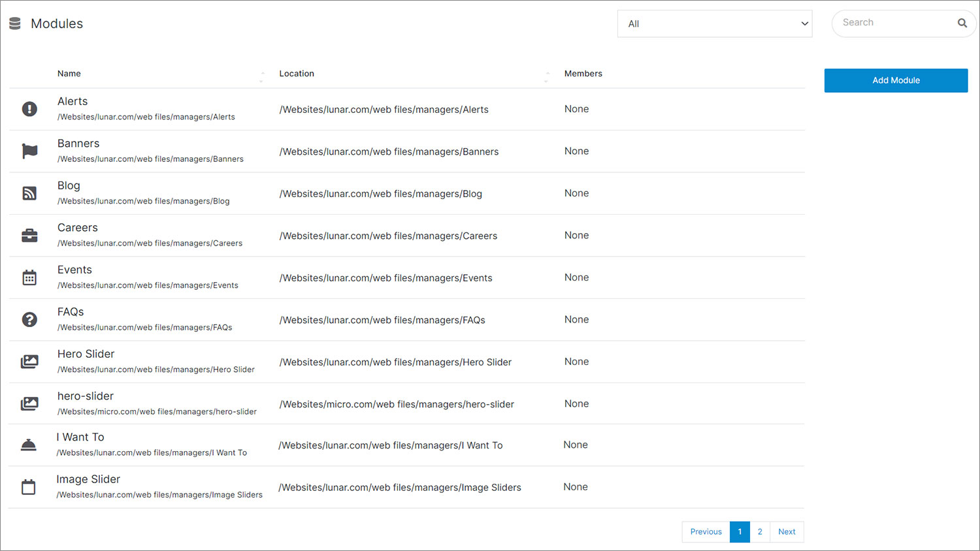The height and width of the screenshot is (551, 980).
Task: Select page 1 in pagination
Action: 740,532
